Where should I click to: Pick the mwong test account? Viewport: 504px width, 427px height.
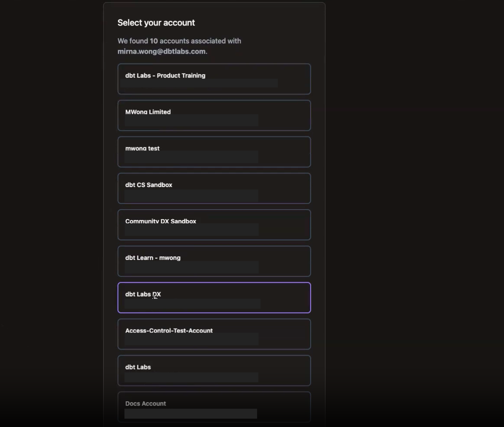coord(214,152)
